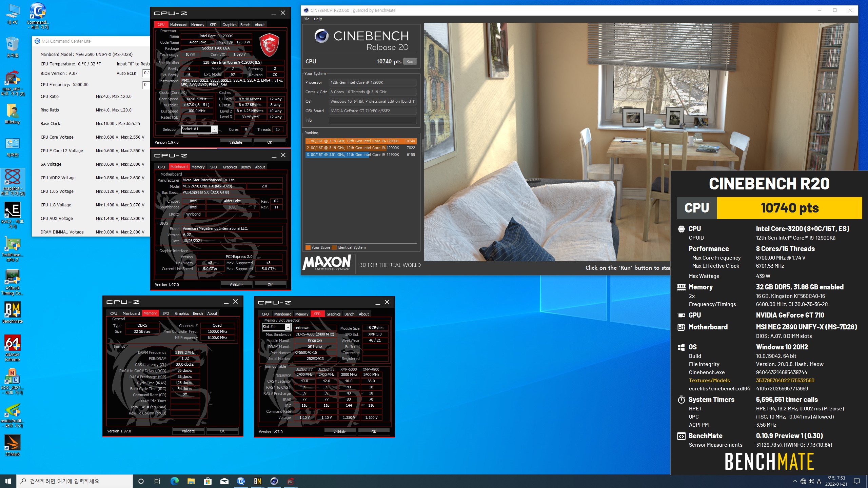Click OK in the CPU-Z SPD window
Image resolution: width=868 pixels, height=488 pixels.
374,432
